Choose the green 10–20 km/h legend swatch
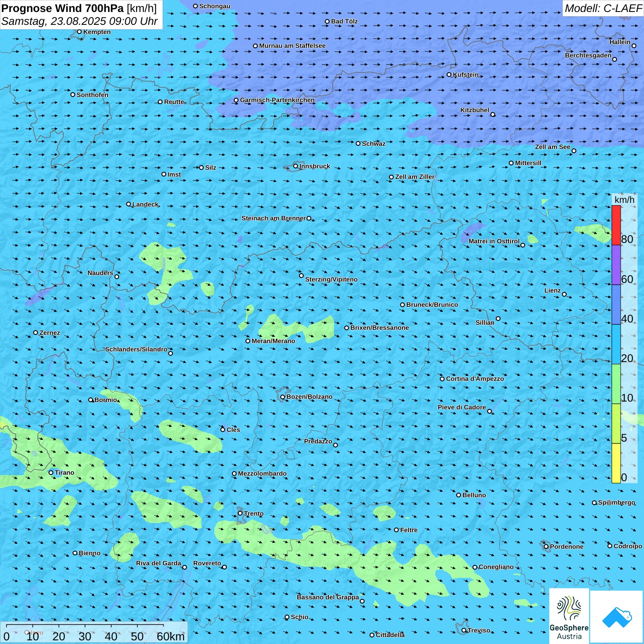The image size is (644, 644). [616, 384]
